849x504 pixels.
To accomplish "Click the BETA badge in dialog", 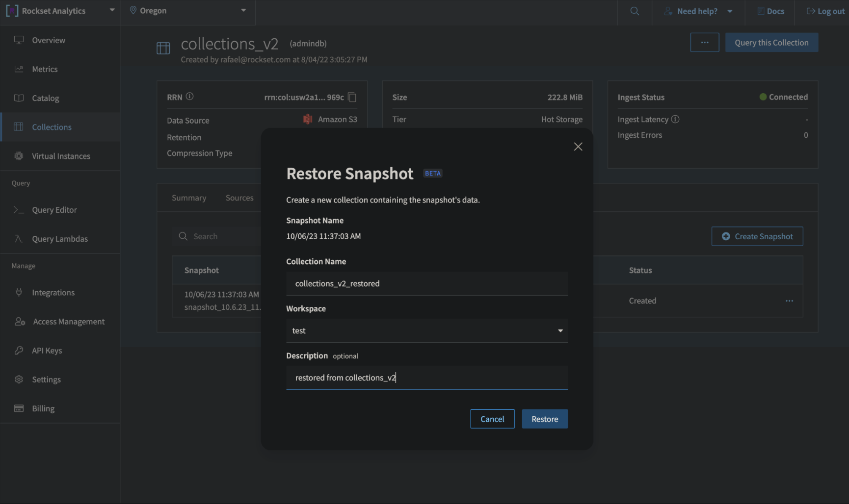I will click(x=433, y=174).
